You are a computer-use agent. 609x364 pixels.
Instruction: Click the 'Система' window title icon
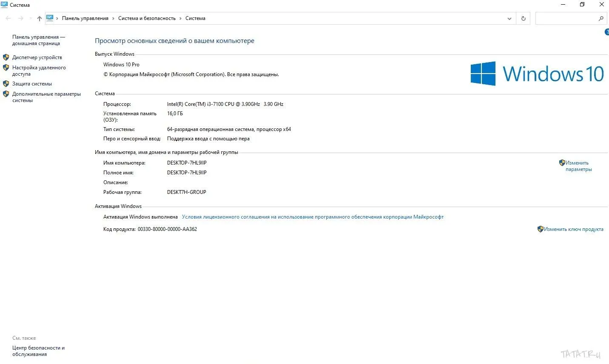[x=4, y=5]
